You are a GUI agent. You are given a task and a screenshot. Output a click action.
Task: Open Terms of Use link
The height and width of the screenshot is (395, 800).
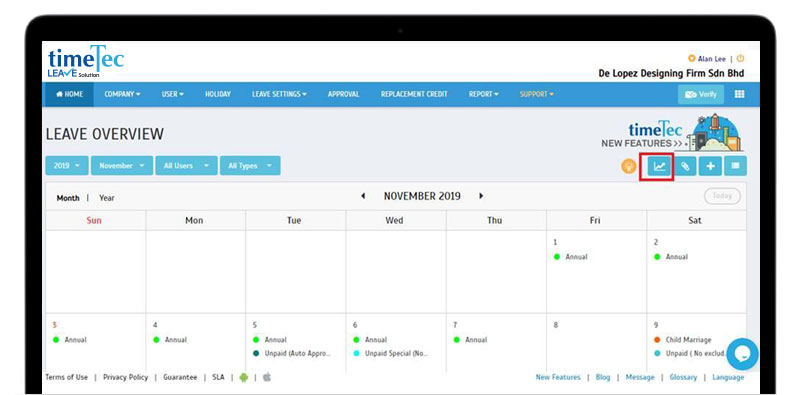pyautogui.click(x=66, y=377)
